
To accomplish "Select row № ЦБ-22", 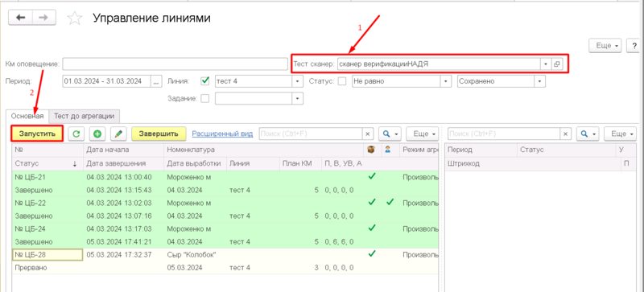I will tap(225, 209).
